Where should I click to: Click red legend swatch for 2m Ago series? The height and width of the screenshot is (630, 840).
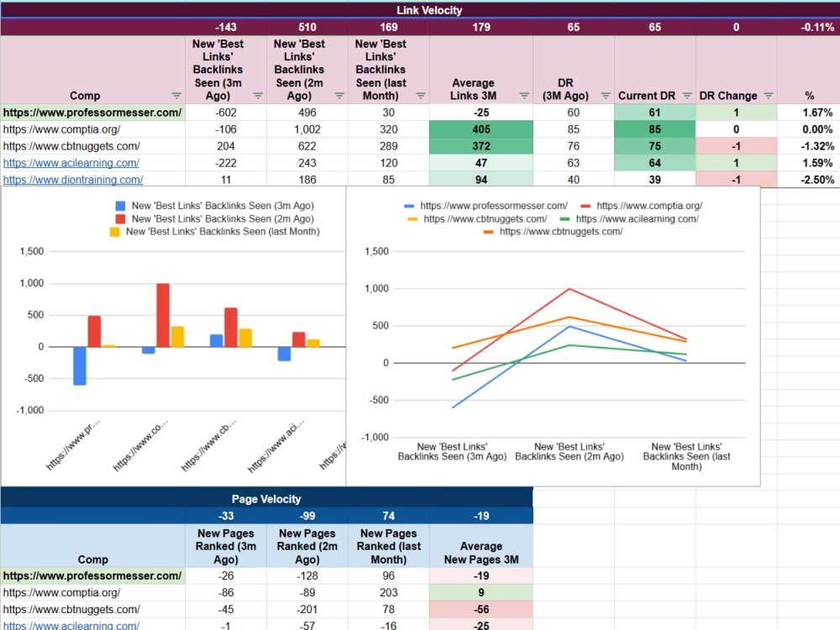point(120,218)
